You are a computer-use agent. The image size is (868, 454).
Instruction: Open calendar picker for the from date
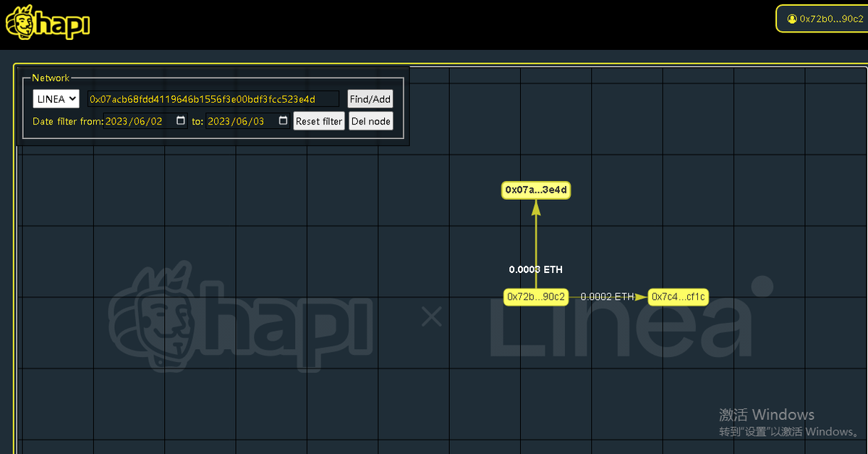[181, 121]
